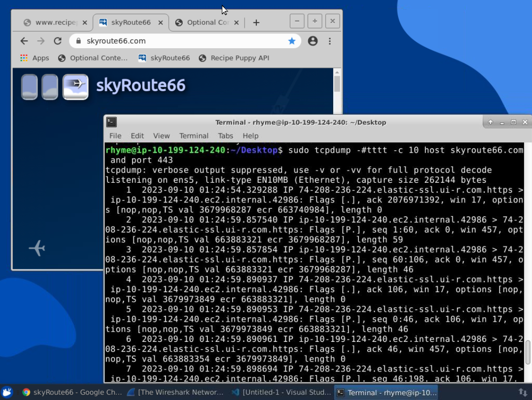Close the www.recipe tab
The width and height of the screenshot is (532, 400).
85,22
